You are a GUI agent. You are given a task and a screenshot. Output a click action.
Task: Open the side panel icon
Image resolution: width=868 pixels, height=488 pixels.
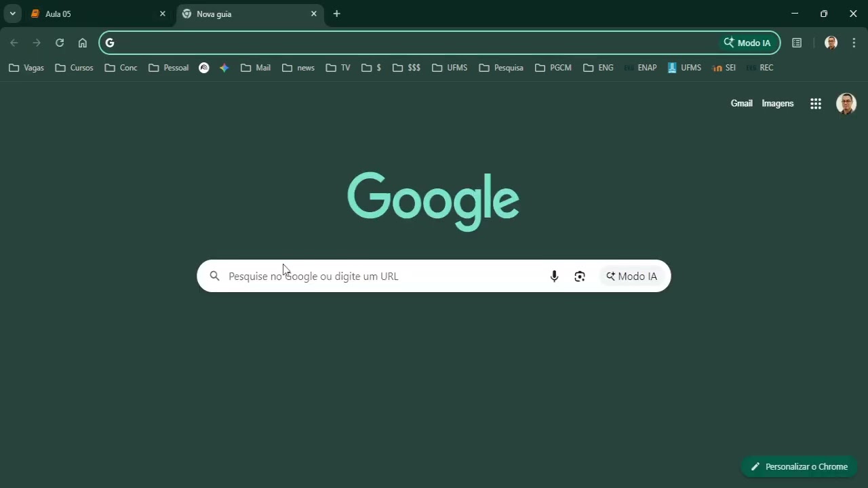point(797,43)
